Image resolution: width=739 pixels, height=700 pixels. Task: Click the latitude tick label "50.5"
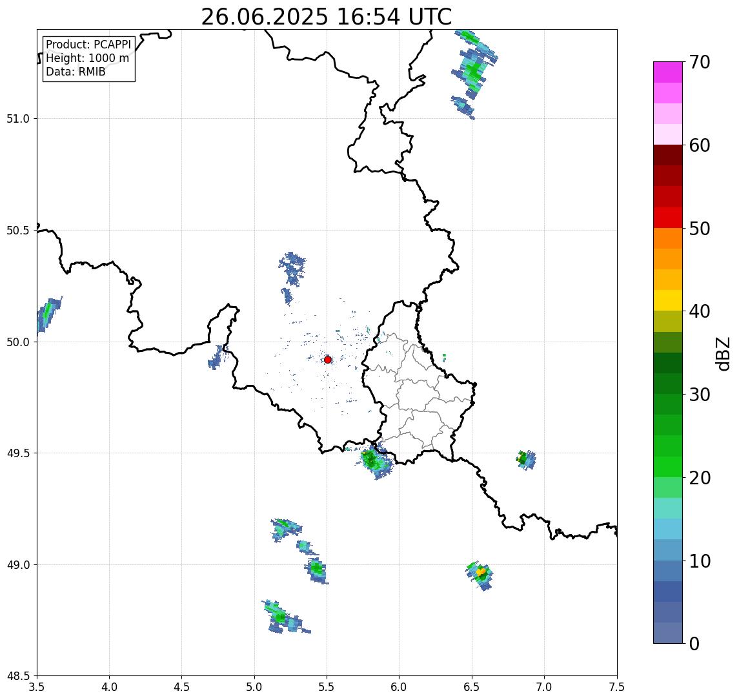tap(18, 231)
